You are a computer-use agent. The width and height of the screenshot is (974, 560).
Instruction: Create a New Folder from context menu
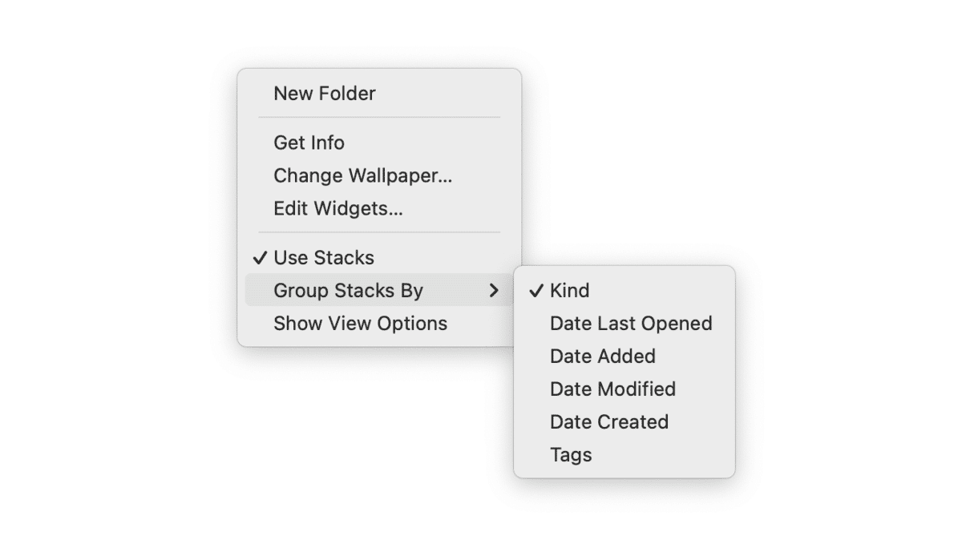point(325,94)
